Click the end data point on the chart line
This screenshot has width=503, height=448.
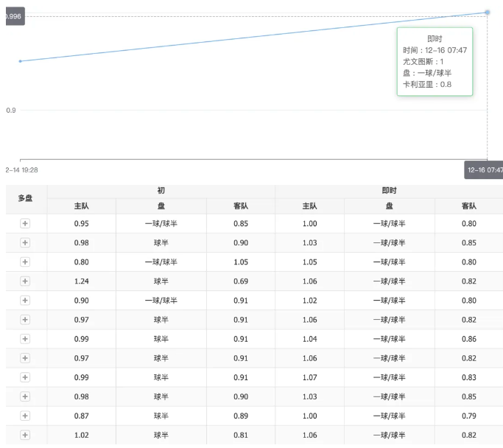[x=488, y=12]
